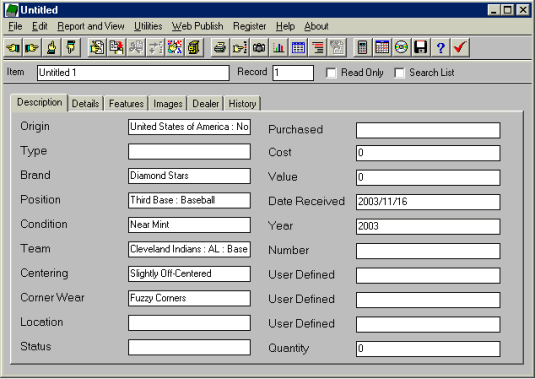
Task: Click the upward-pointing hand toolbar icon
Action: pos(52,47)
